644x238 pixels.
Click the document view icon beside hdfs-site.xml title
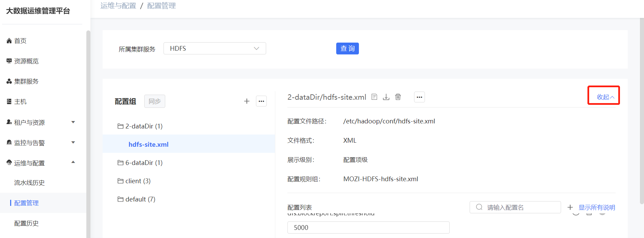pyautogui.click(x=374, y=97)
